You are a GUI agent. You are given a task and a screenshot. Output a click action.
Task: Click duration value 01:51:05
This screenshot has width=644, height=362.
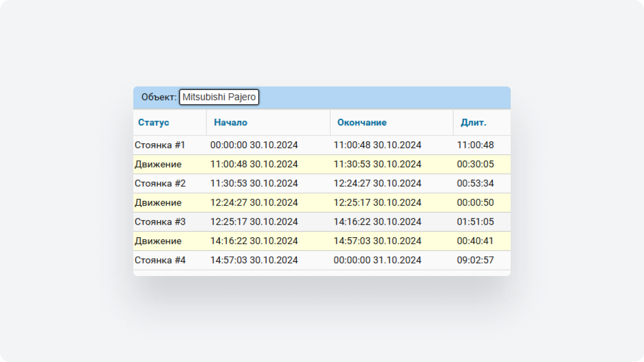[x=475, y=222]
